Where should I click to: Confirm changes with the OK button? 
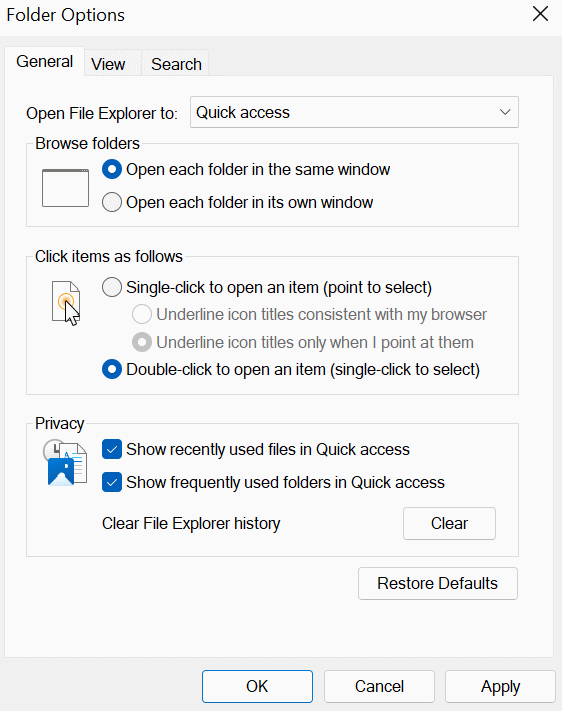pos(257,686)
